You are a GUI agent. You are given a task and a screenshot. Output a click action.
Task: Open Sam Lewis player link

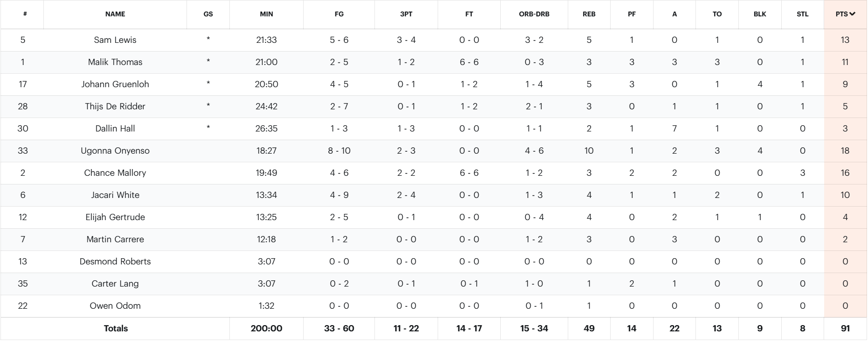(x=115, y=40)
